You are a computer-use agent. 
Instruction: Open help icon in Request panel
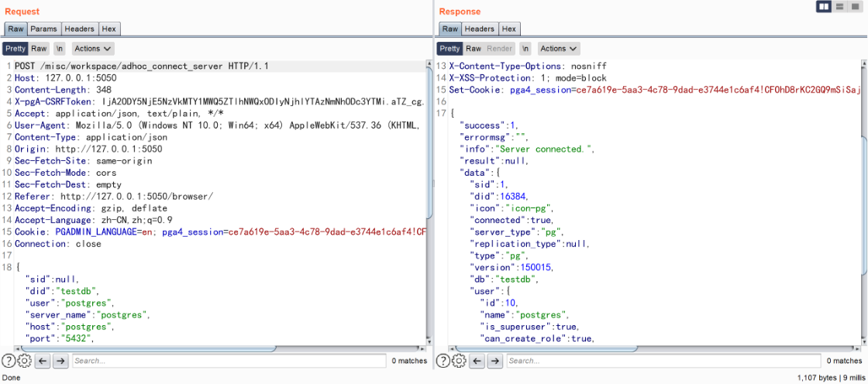(x=9, y=361)
